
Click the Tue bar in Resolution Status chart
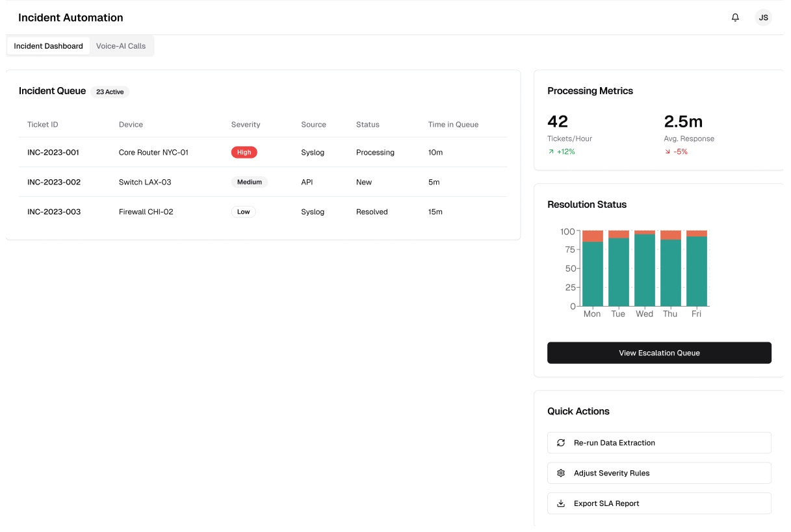coord(618,268)
